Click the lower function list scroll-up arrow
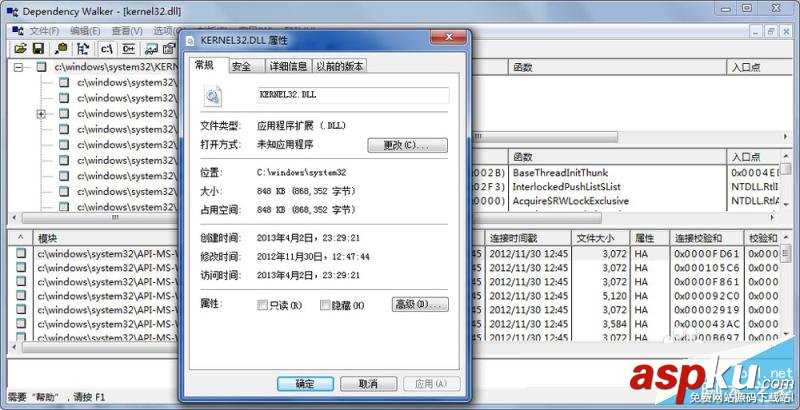 coord(786,156)
